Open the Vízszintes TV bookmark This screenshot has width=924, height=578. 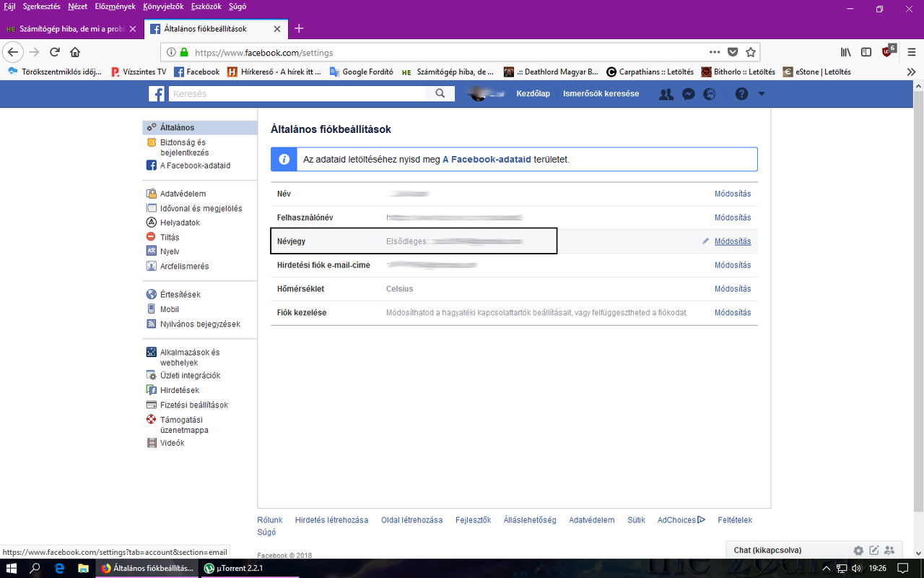coord(139,72)
